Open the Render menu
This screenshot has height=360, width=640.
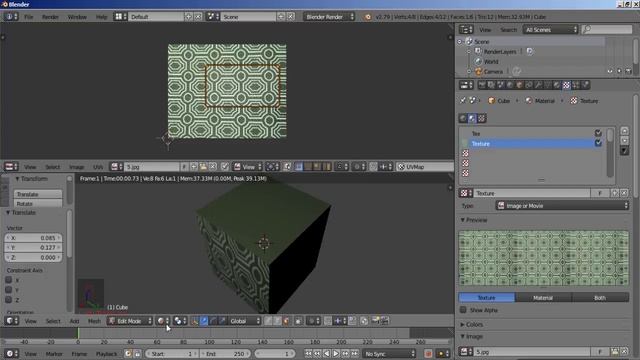pos(50,17)
